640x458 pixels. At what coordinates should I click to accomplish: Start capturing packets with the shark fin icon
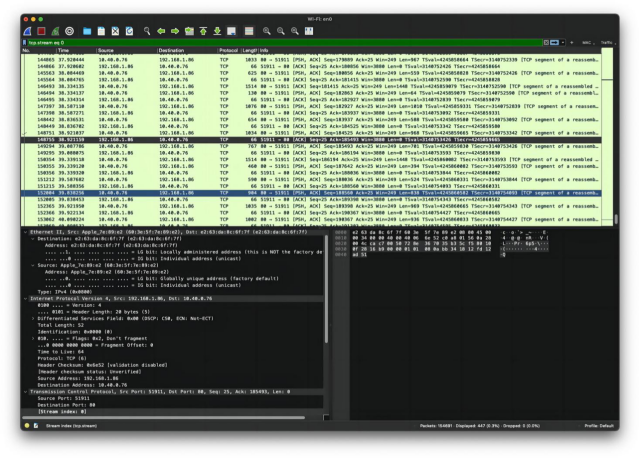pos(12,31)
